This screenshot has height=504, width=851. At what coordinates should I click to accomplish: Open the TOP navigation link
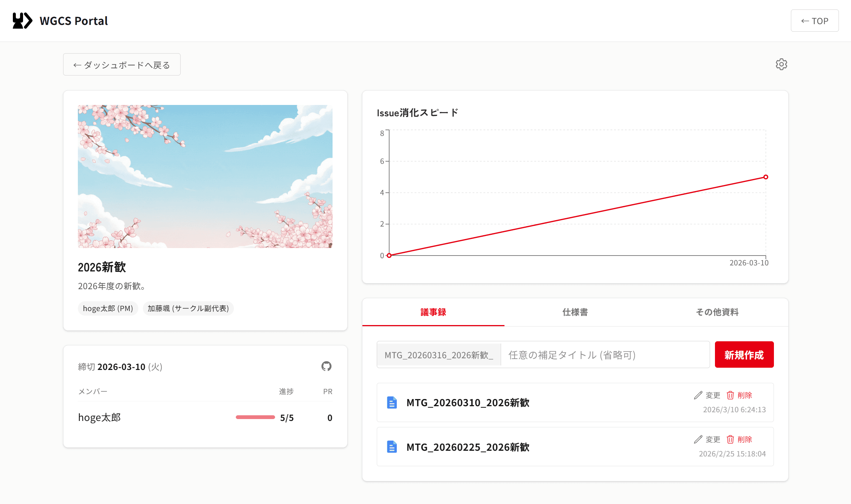(x=814, y=21)
